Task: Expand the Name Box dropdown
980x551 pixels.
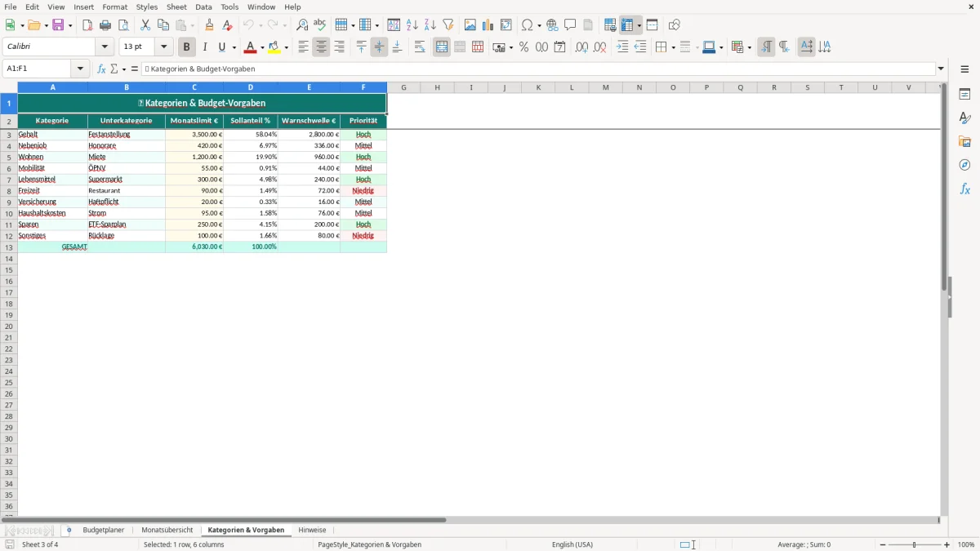Action: point(80,69)
